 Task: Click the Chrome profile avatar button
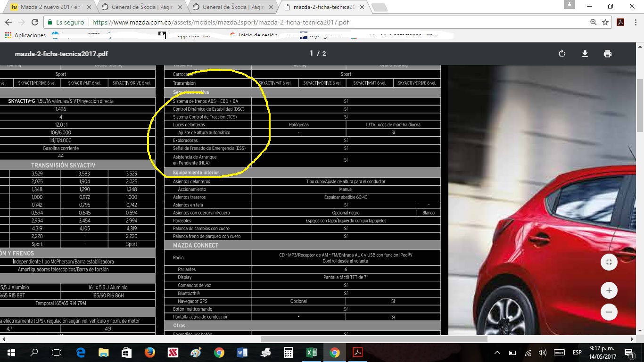pos(570,4)
